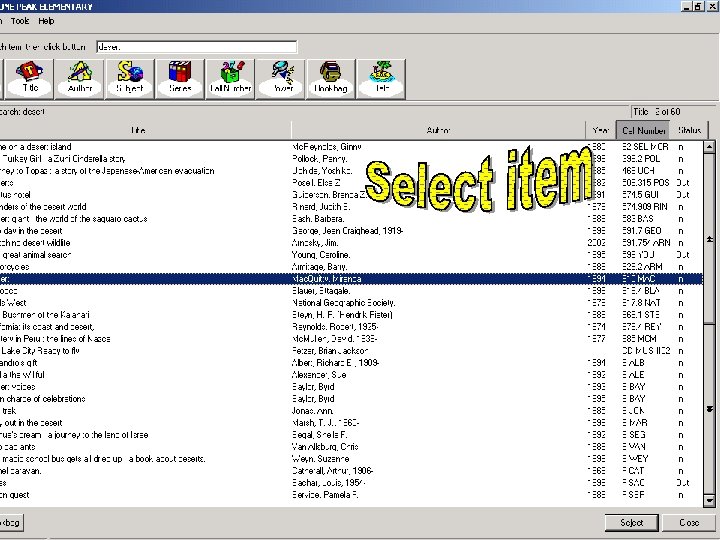Image resolution: width=720 pixels, height=540 pixels.
Task: Select the row by George, Jean Craighead
Action: coord(351,231)
